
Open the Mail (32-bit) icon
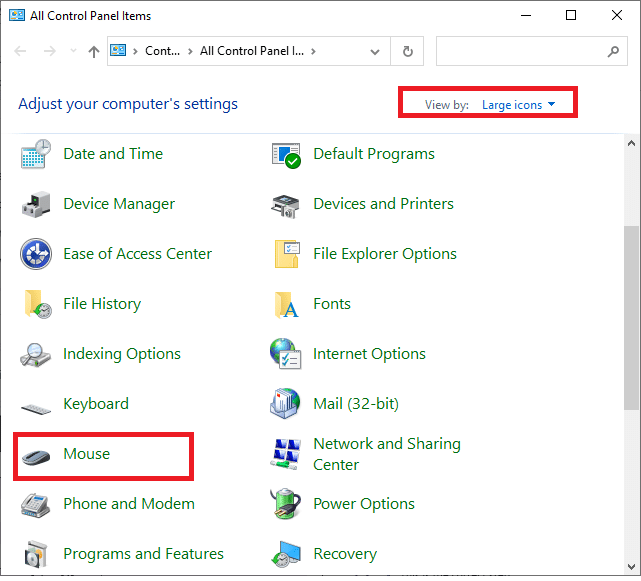click(x=286, y=405)
